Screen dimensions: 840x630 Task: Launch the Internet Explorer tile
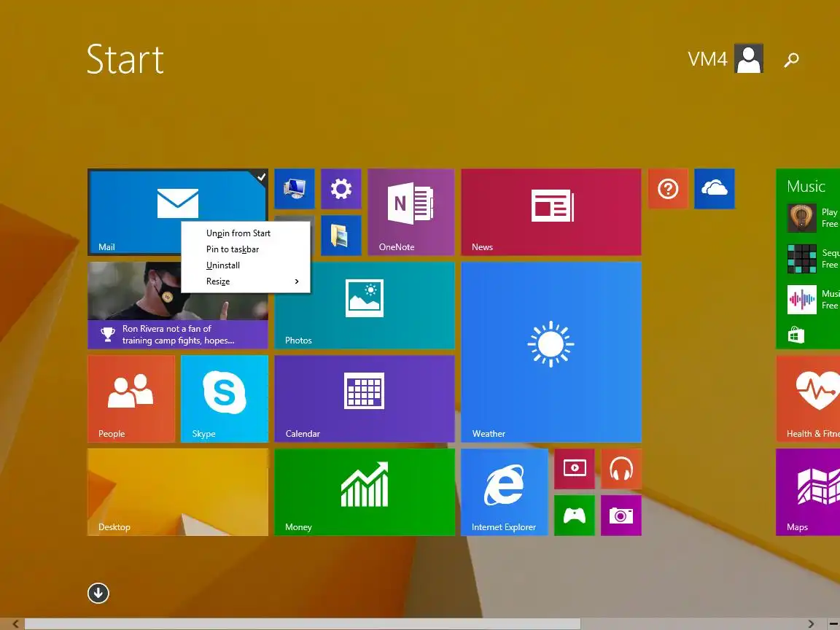pos(504,491)
